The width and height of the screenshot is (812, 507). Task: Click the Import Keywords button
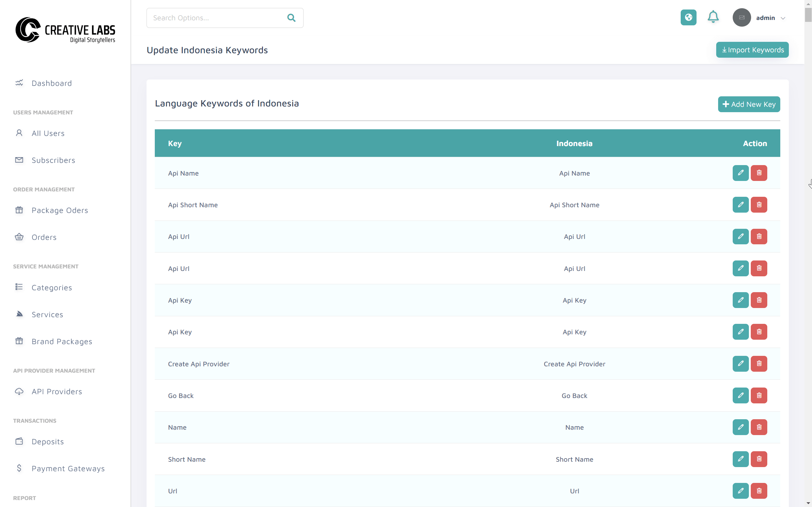pos(752,50)
